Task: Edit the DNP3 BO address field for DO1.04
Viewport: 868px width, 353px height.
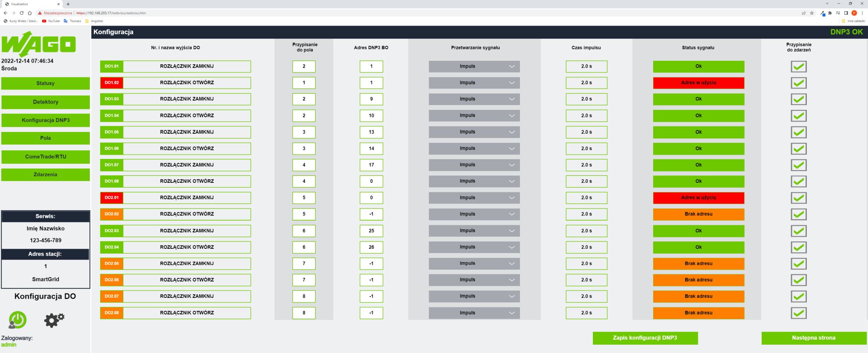Action: [371, 115]
